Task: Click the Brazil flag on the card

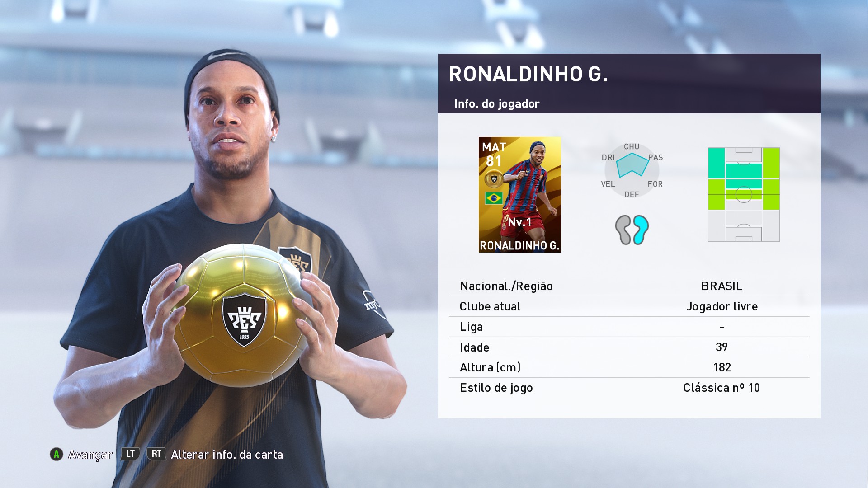Action: point(494,198)
